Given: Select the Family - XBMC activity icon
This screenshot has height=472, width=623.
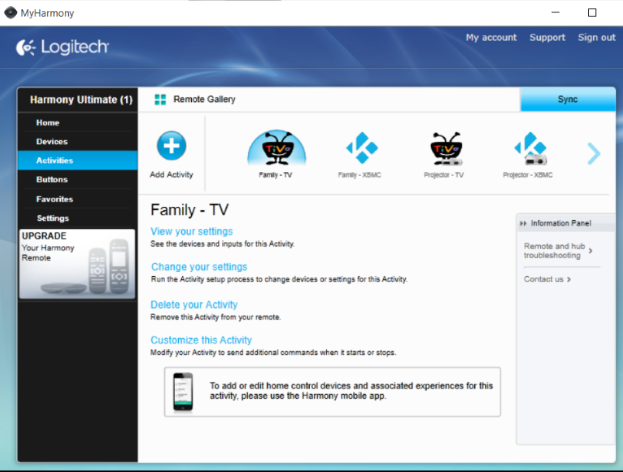Looking at the screenshot, I should pyautogui.click(x=361, y=148).
